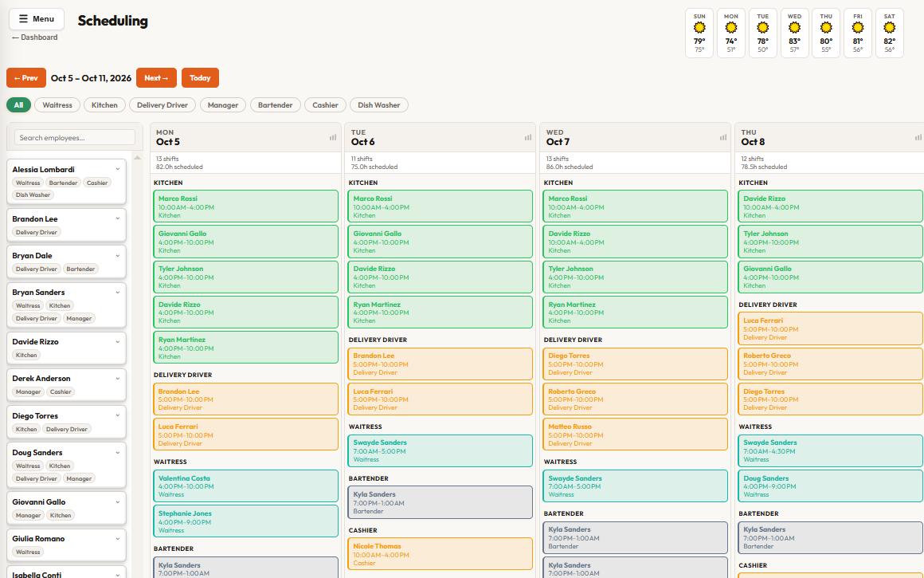Open Kyla Sanders's Tuesday bartender shift
Image resolution: width=924 pixels, height=578 pixels.
tap(440, 502)
